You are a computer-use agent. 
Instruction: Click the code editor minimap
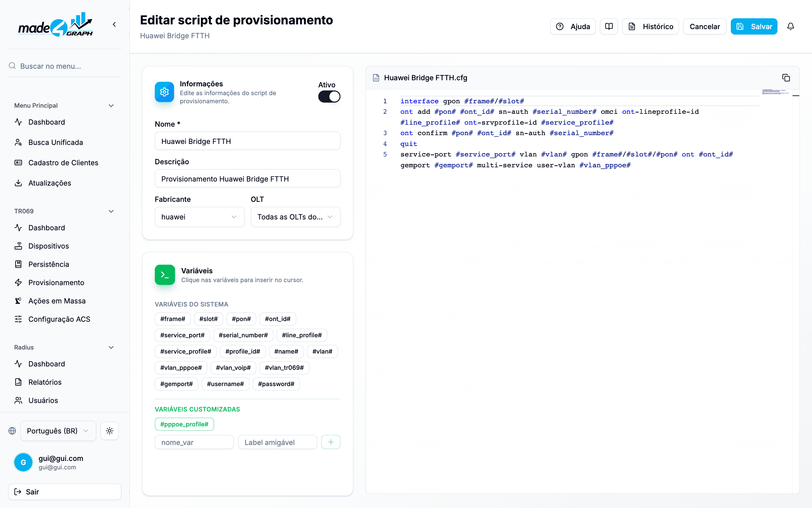(775, 92)
